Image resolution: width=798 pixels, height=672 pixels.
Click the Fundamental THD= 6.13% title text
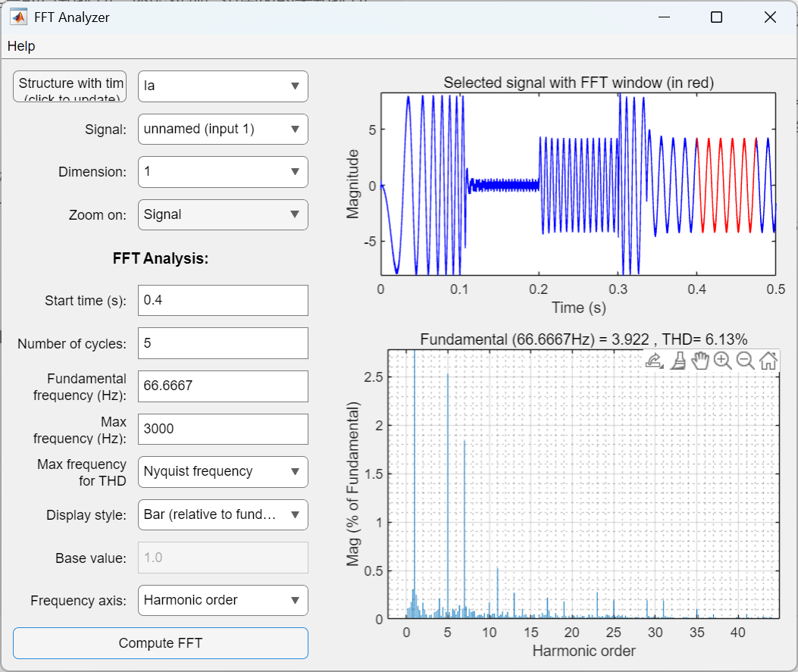584,339
